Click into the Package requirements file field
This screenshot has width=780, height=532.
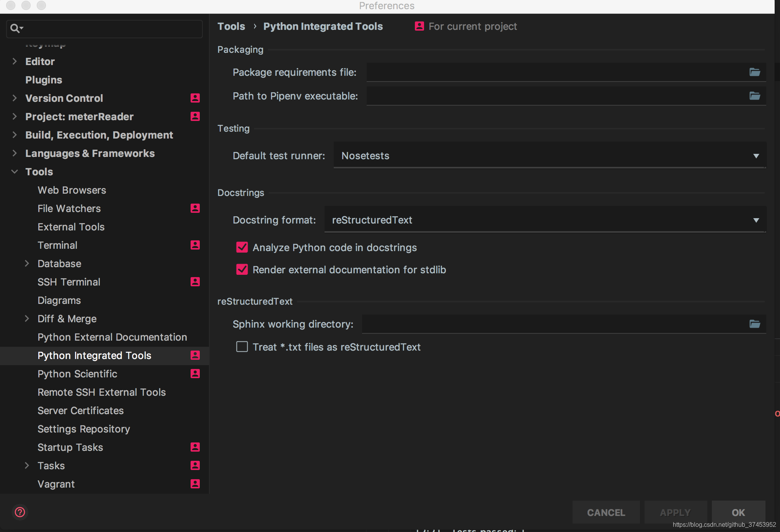[x=555, y=72]
